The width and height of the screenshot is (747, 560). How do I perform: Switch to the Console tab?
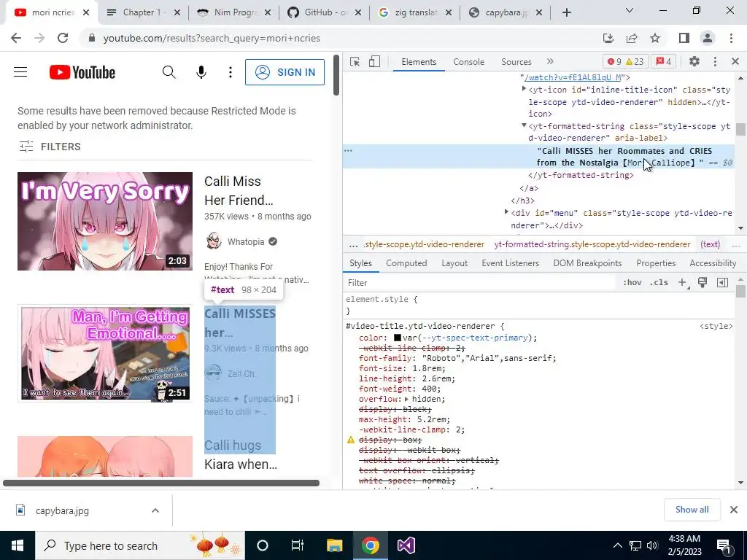[x=469, y=62]
